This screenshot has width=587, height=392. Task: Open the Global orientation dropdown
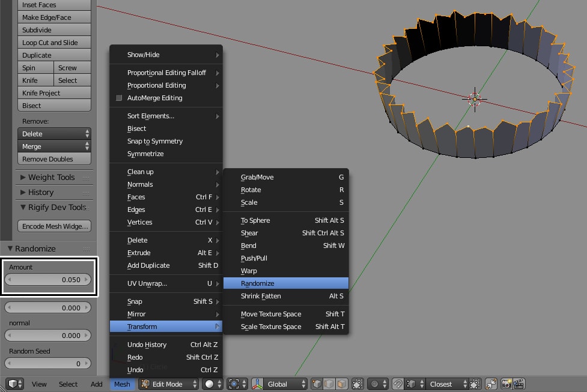[285, 384]
